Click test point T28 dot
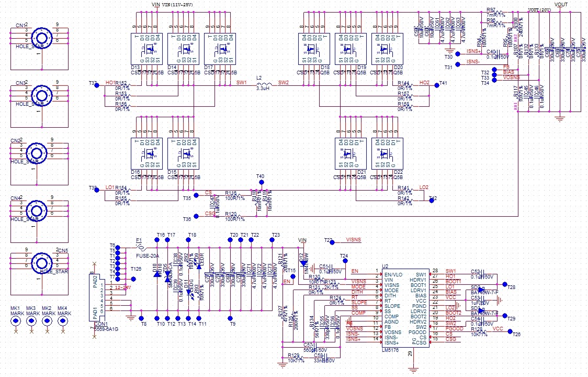This screenshot has height=377, width=588. (505, 285)
